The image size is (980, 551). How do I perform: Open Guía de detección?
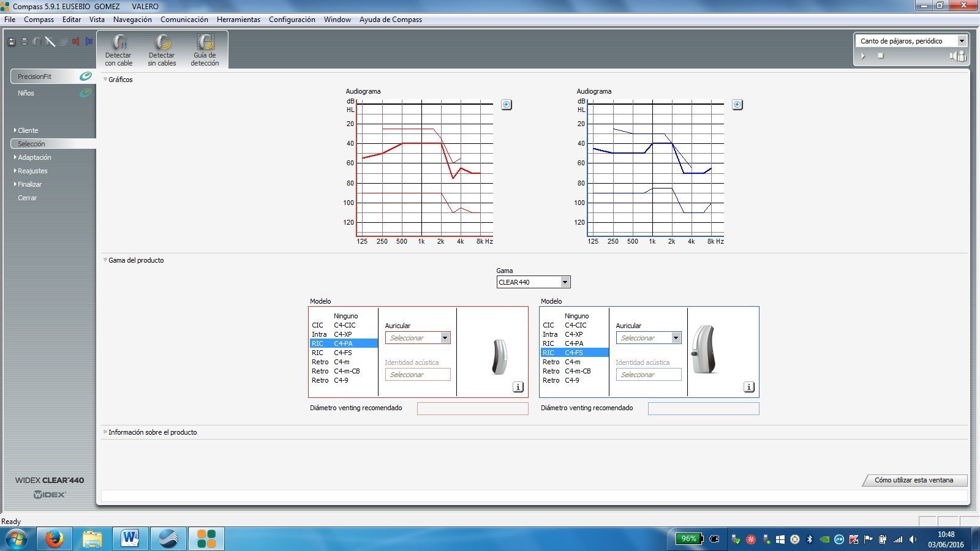(x=205, y=50)
